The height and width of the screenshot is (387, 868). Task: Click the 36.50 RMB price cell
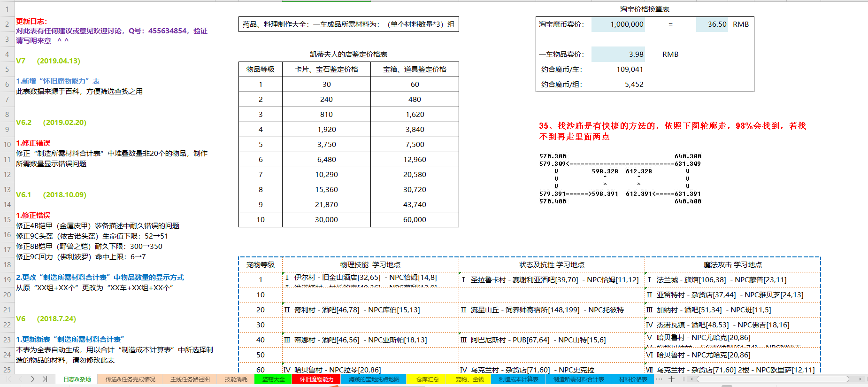click(x=712, y=24)
